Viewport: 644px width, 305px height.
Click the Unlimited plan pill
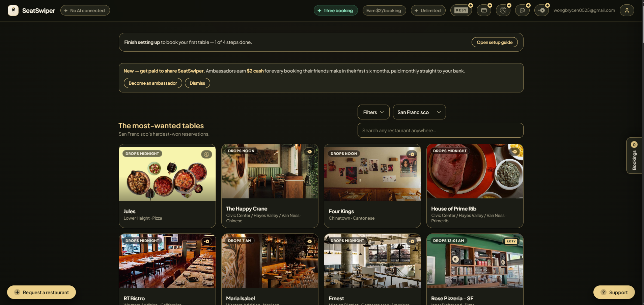(x=428, y=10)
